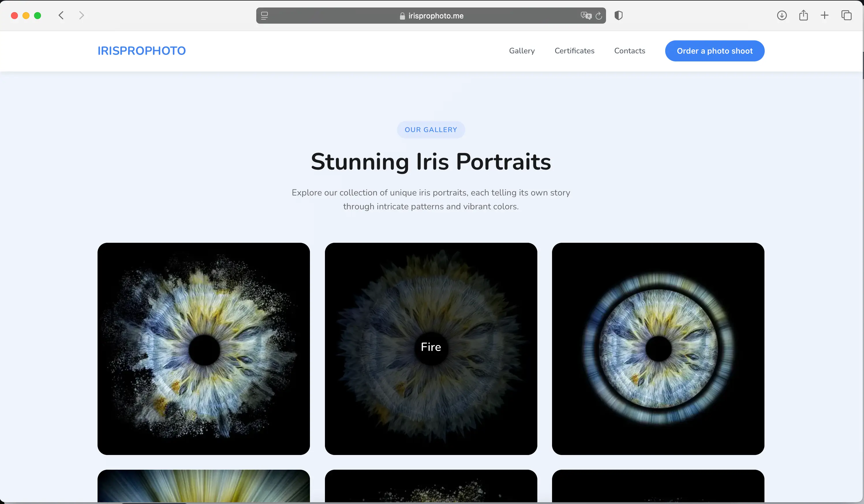Select the OUR GALLERY badge

point(431,129)
